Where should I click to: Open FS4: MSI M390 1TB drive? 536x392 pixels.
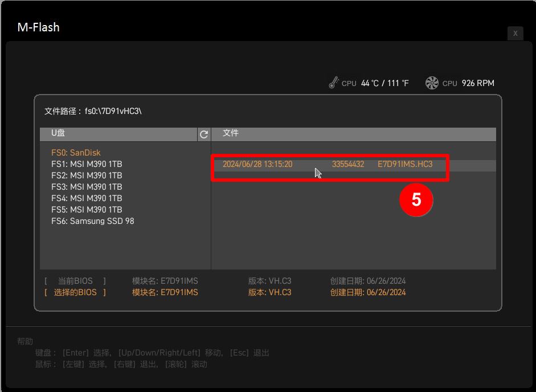pyautogui.click(x=87, y=198)
